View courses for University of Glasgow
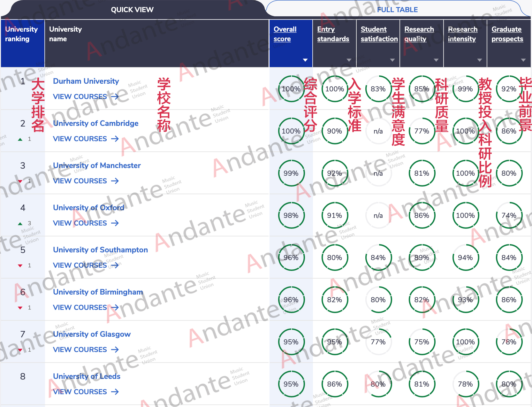Image resolution: width=532 pixels, height=407 pixels. click(x=86, y=349)
